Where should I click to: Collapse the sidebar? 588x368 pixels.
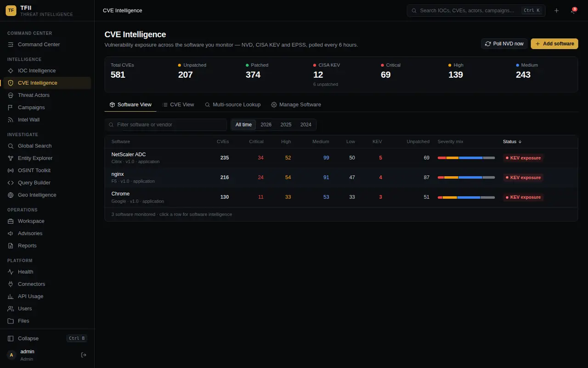(47, 339)
